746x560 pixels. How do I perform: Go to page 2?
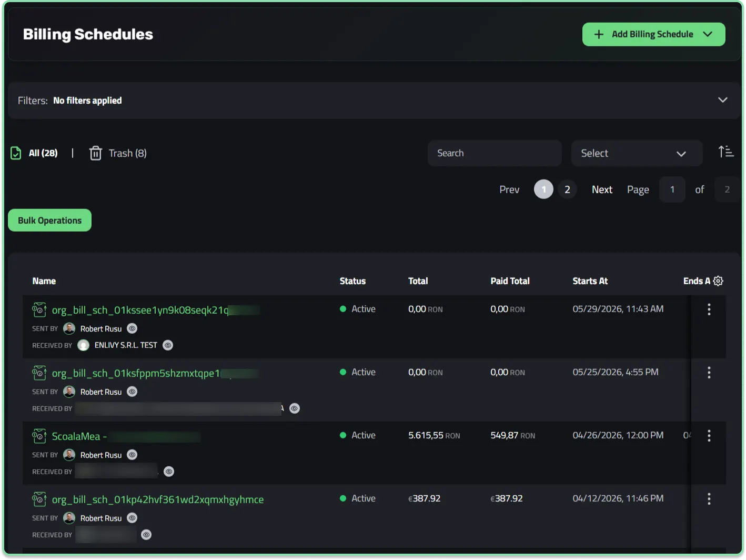tap(567, 189)
